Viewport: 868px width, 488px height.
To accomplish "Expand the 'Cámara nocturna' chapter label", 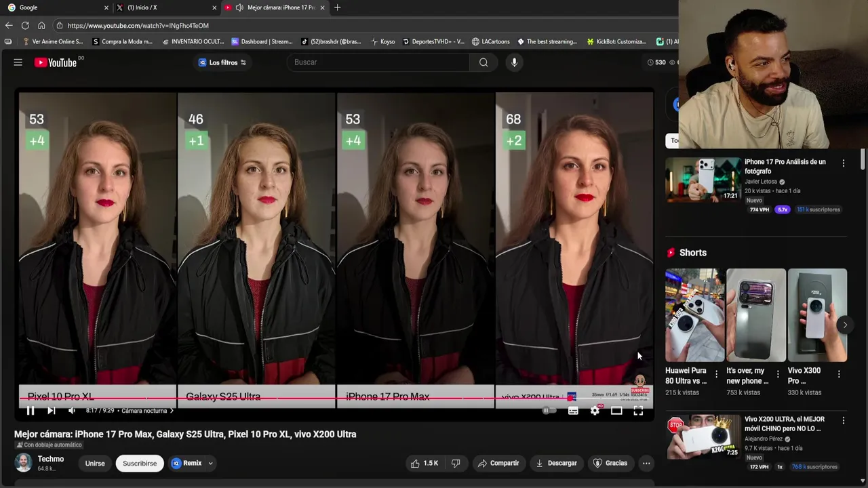I will tap(147, 411).
